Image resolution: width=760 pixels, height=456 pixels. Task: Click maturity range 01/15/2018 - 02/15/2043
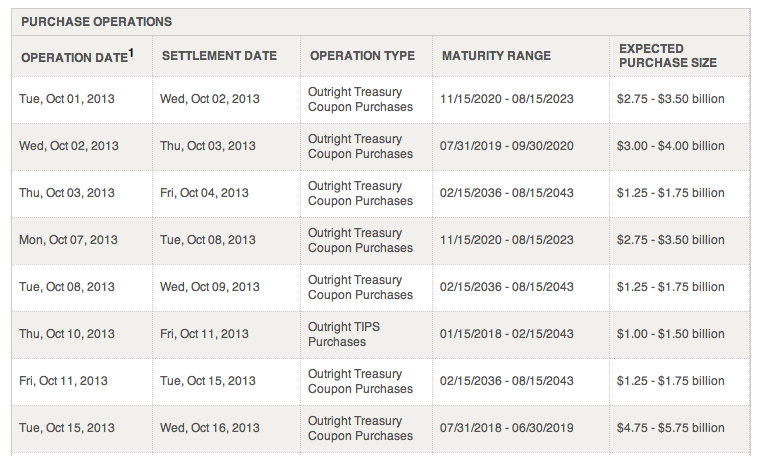(507, 334)
